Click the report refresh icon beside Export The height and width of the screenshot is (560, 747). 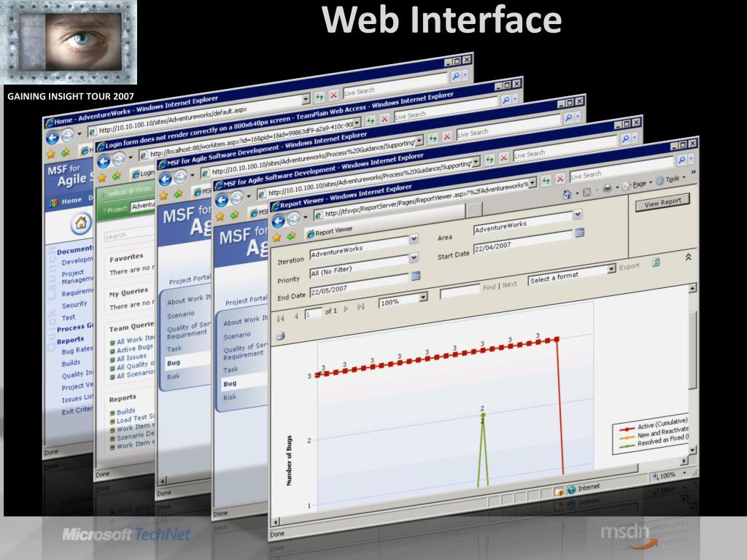[x=656, y=262]
